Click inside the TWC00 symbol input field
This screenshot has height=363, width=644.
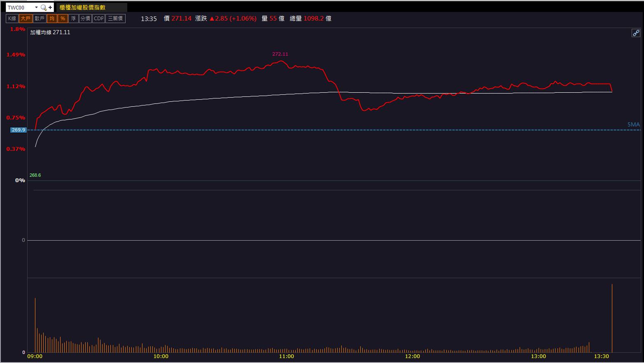19,7
